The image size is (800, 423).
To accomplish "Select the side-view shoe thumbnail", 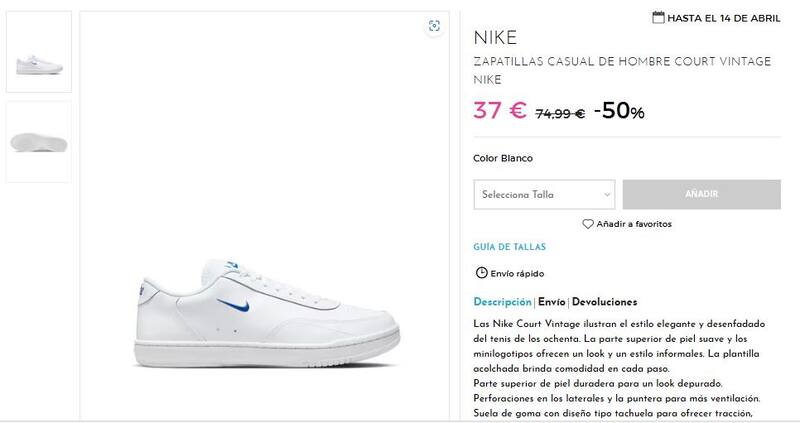I will [38, 52].
